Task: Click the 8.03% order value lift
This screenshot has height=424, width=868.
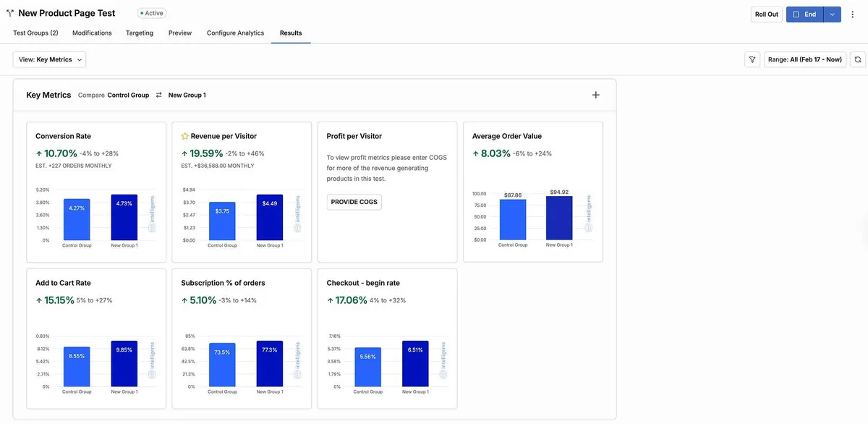Action: point(495,153)
